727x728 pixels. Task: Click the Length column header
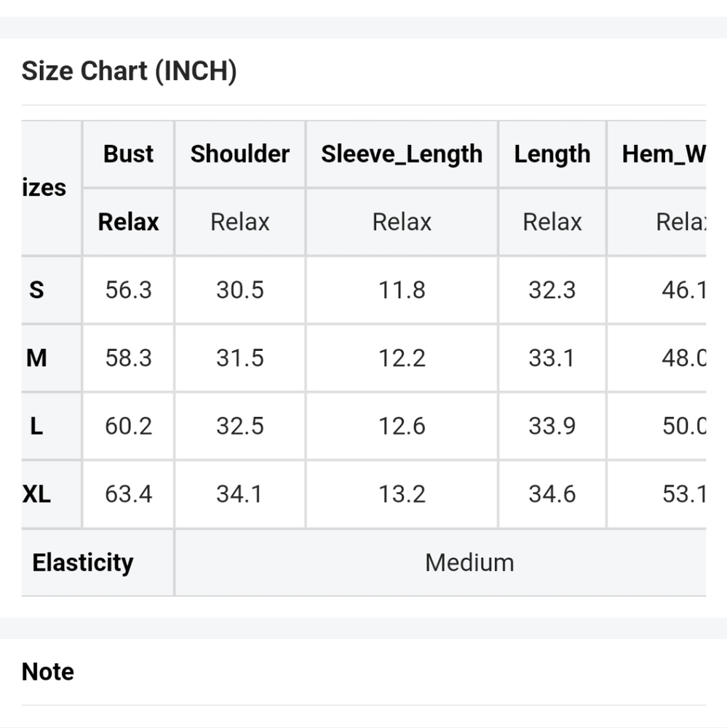pos(552,154)
